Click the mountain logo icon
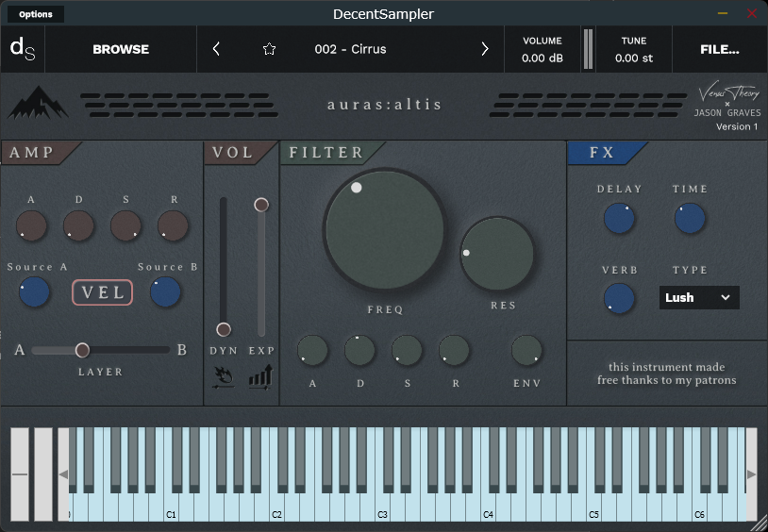Viewport: 768px width, 532px height. (38, 103)
